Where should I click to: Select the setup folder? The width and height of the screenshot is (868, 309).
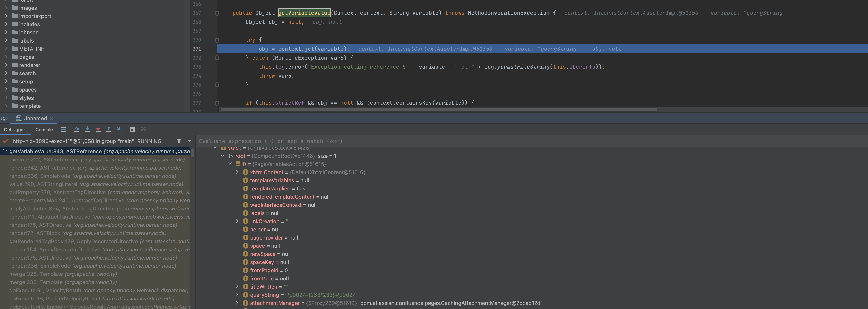click(26, 82)
